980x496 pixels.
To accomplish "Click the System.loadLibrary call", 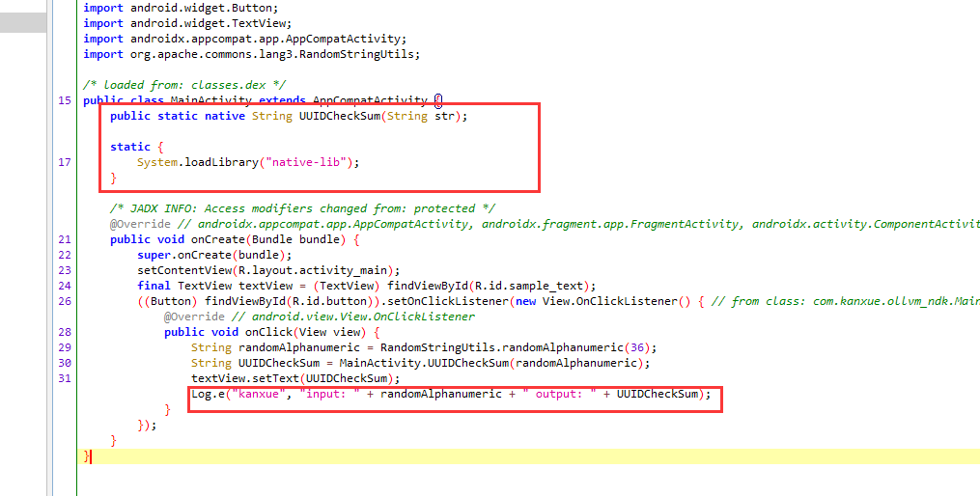I will coord(248,162).
